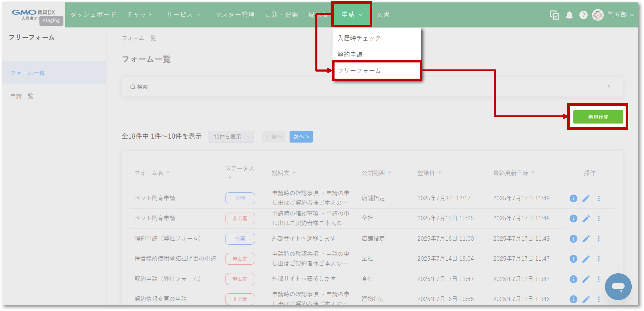Open three-dot menu for 保管場所使用承諾証明書の申請
The image size is (644, 311).
[x=599, y=259]
